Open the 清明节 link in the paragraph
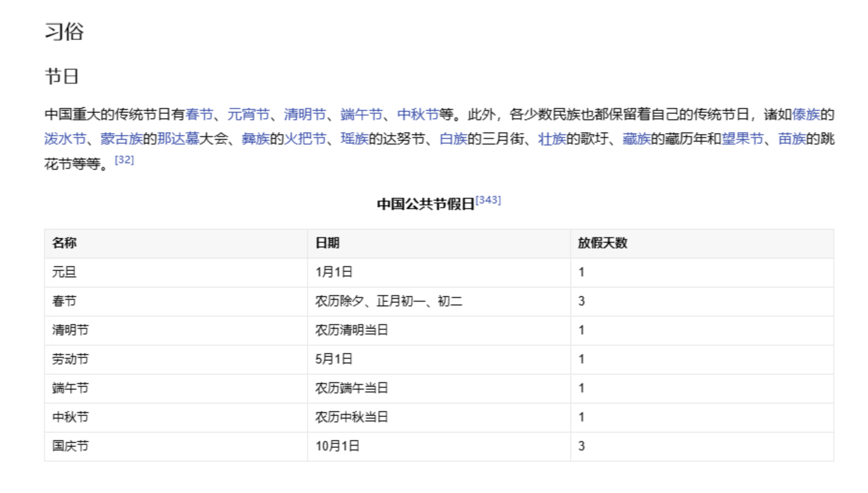Image resolution: width=868 pixels, height=493 pixels. tap(305, 115)
